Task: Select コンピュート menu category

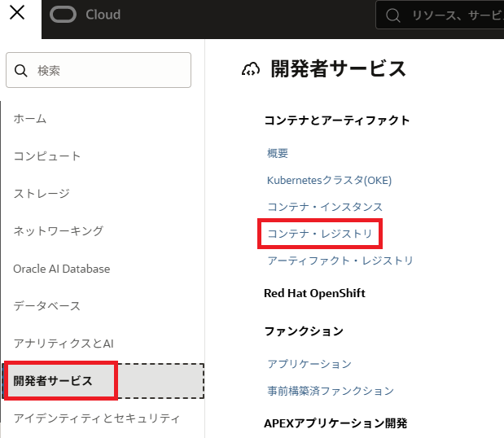Action: (x=47, y=156)
